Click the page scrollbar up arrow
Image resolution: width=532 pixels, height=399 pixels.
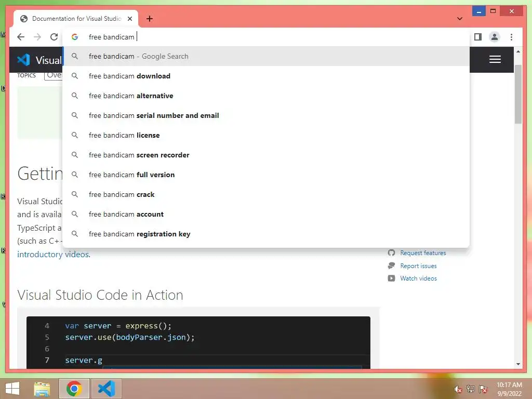(x=518, y=51)
